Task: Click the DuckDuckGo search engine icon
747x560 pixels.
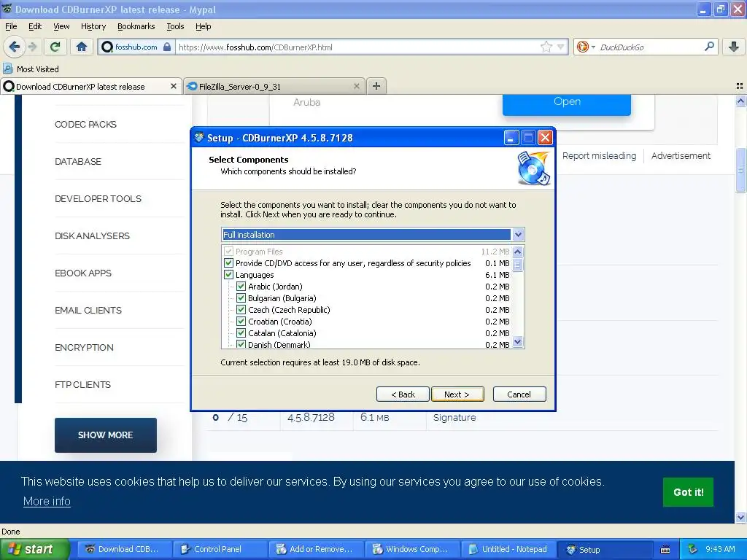Action: pos(581,47)
